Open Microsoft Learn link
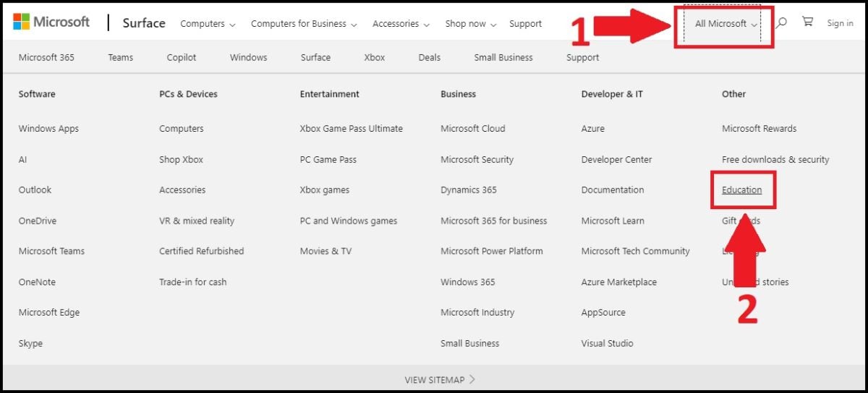 point(613,221)
